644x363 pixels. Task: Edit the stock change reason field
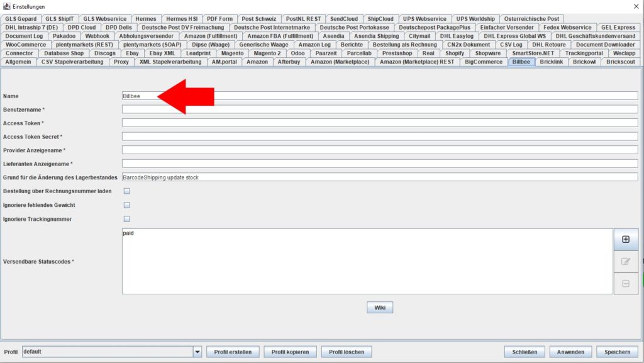coord(380,177)
